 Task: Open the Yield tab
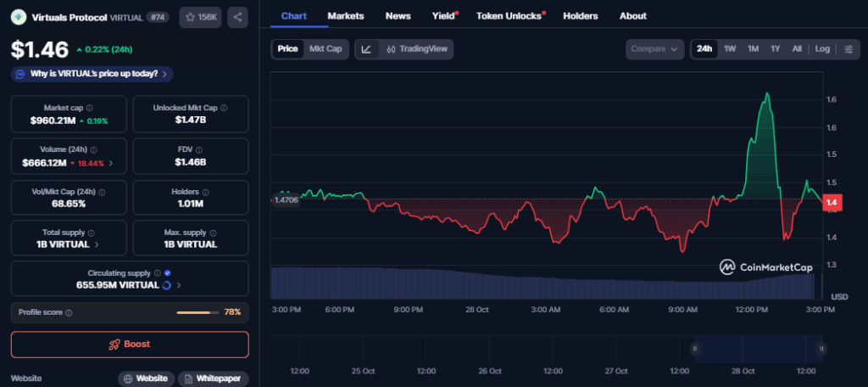coord(443,16)
